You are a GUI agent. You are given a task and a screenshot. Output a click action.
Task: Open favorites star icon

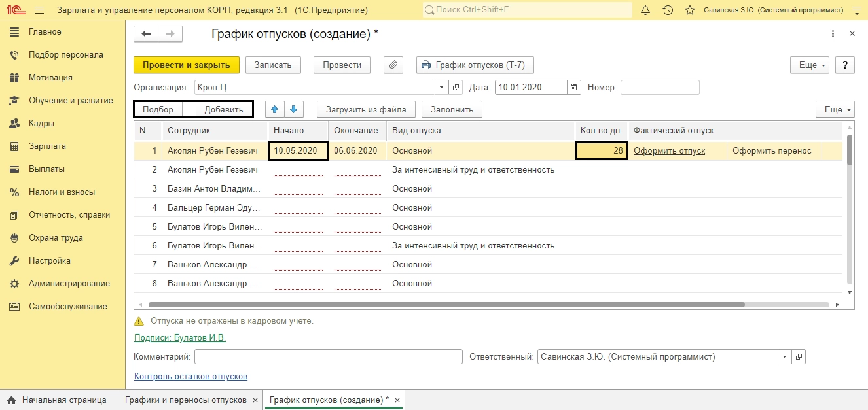tap(689, 10)
